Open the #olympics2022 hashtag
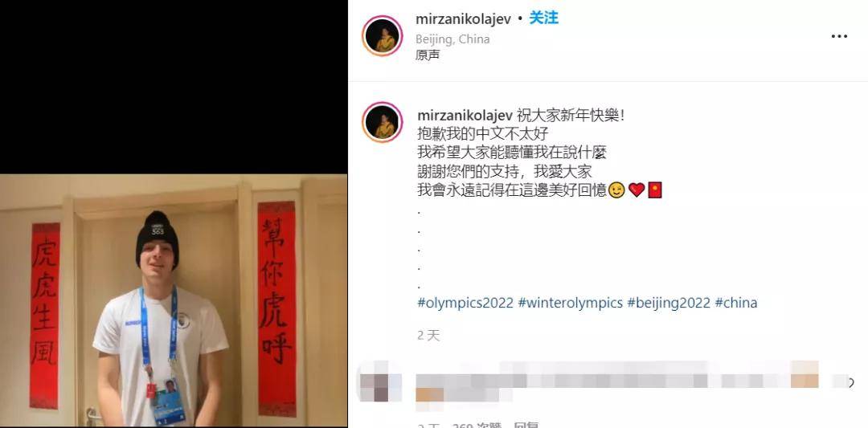Screen dimensions: 868x428 tap(465, 303)
